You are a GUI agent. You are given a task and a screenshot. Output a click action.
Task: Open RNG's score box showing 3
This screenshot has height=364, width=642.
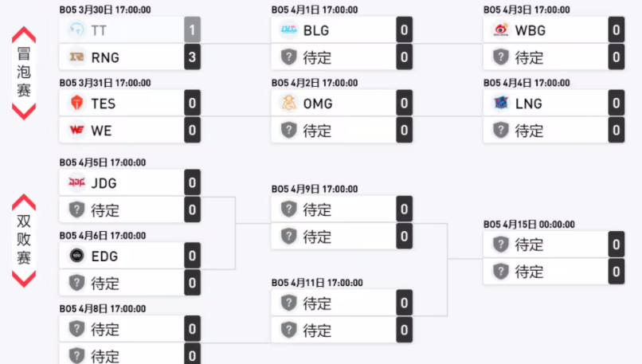point(192,57)
